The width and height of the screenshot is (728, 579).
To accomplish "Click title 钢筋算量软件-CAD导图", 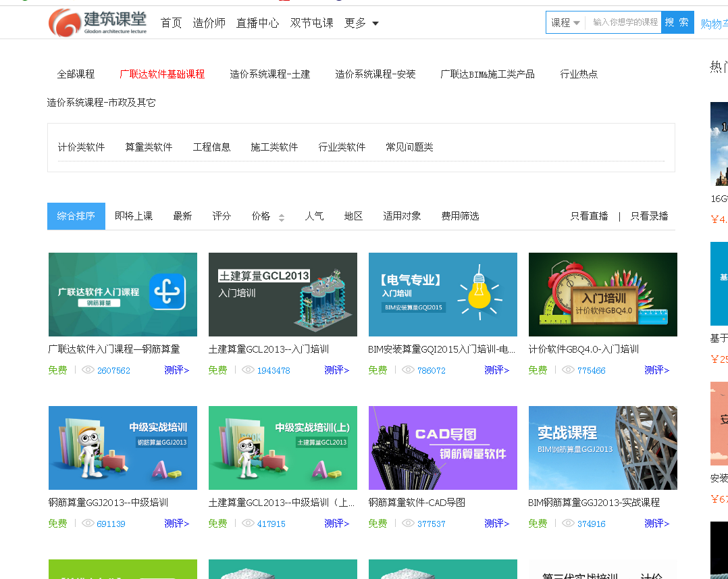I will point(417,503).
